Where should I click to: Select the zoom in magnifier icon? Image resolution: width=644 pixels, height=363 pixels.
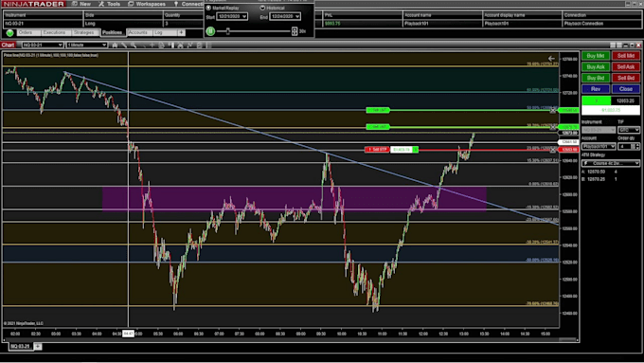coord(134,45)
